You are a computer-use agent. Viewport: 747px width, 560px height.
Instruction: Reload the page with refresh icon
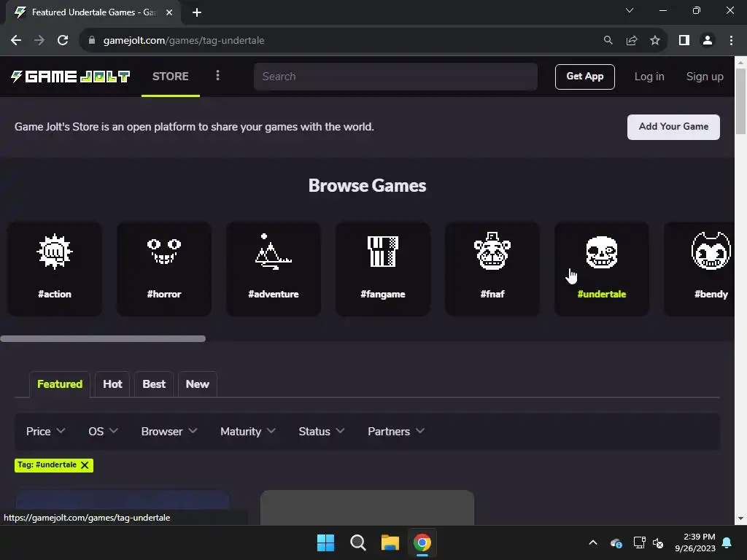click(63, 41)
